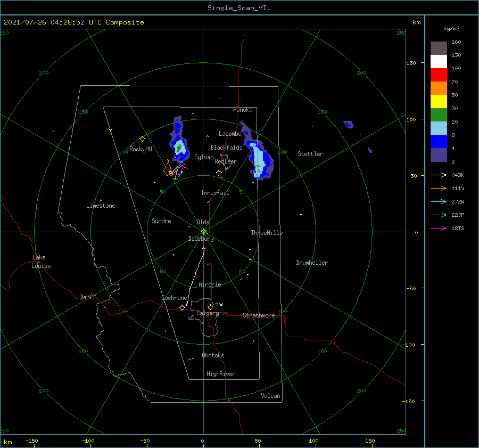Click the Strathmore town label
This screenshot has width=479, height=448.
(x=259, y=315)
